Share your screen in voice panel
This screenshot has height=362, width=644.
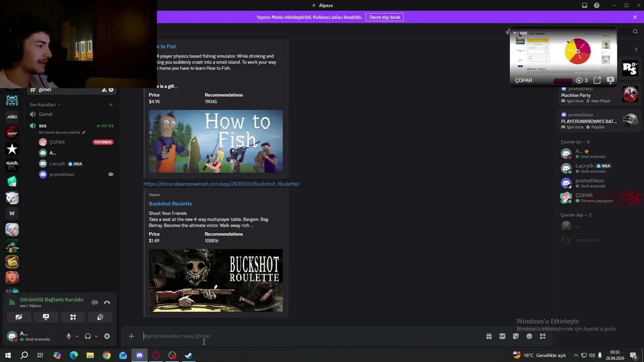click(46, 317)
